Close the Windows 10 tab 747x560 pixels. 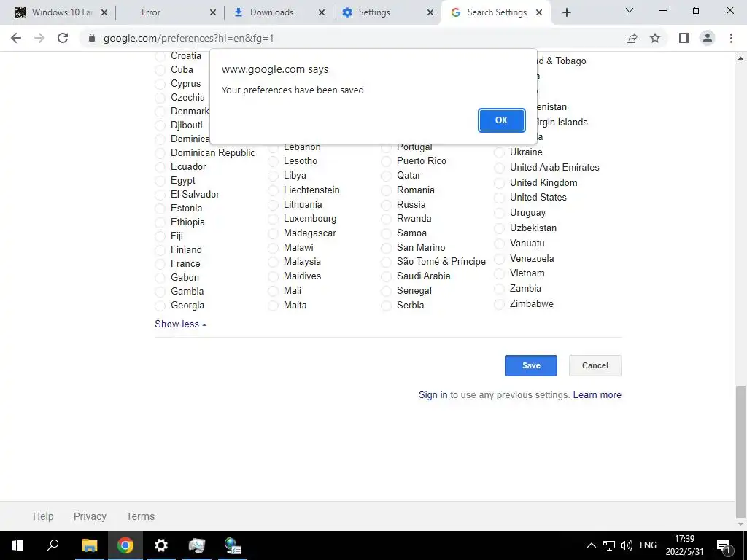[104, 12]
